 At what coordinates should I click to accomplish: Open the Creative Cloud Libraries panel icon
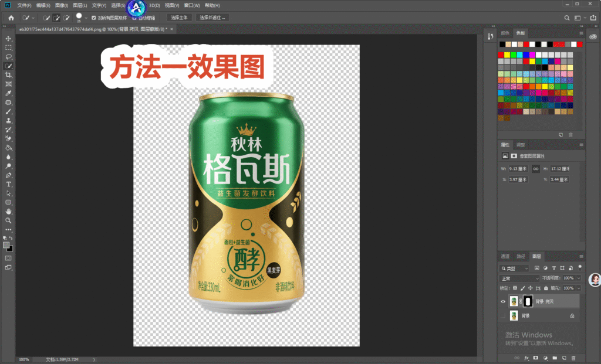click(593, 37)
